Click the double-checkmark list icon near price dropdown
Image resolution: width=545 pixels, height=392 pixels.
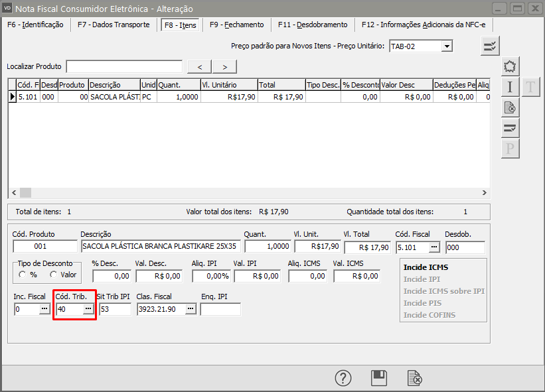491,46
